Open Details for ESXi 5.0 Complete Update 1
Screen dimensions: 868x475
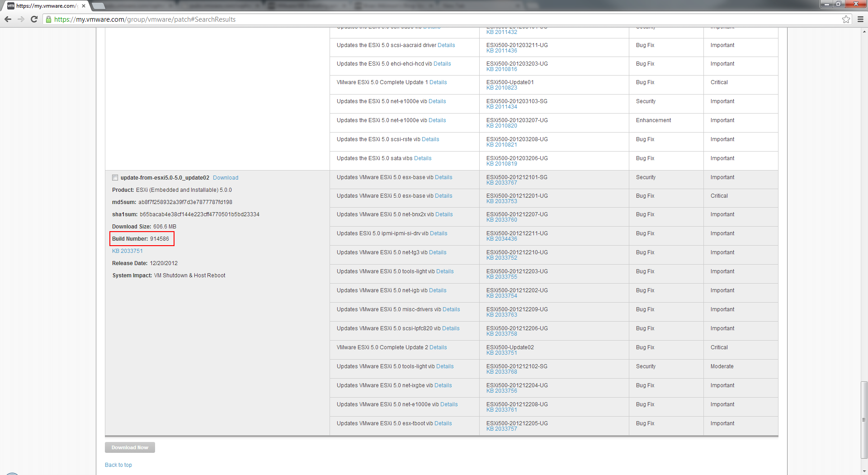click(438, 82)
